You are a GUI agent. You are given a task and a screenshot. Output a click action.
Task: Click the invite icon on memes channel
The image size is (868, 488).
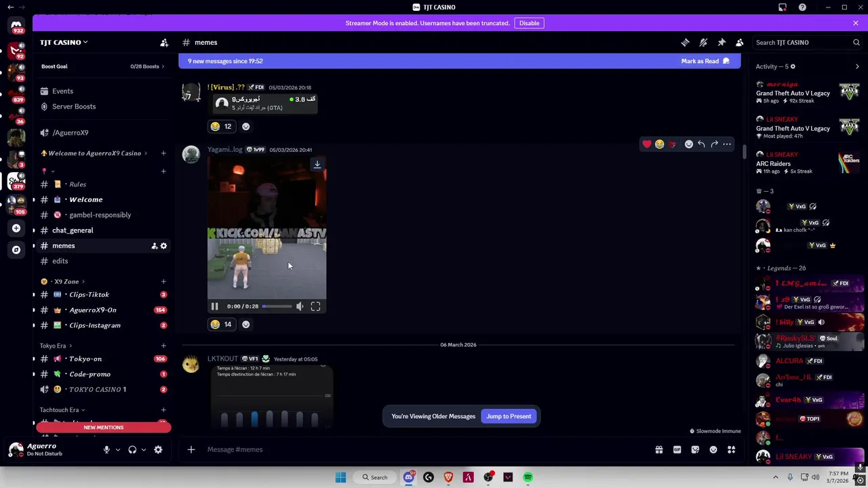[154, 246]
